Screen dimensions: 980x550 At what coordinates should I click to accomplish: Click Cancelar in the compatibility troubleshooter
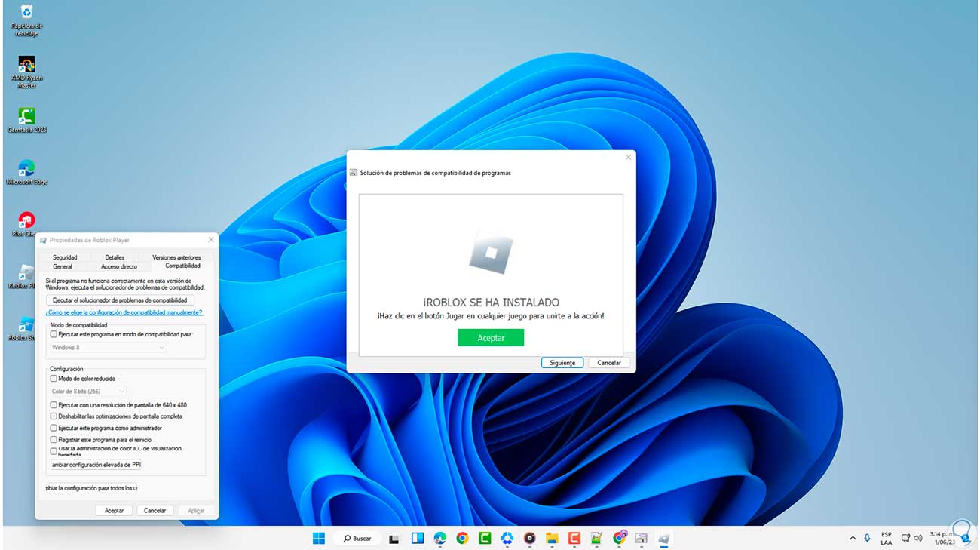point(609,363)
